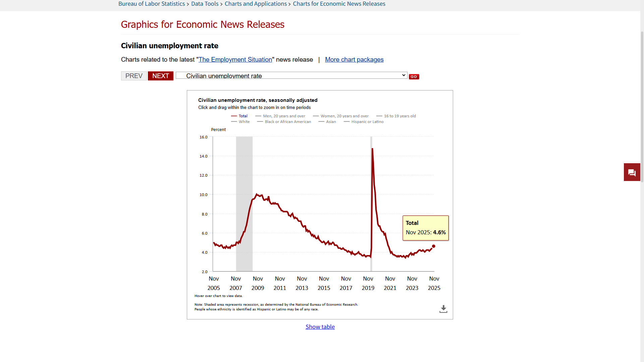Click the Nov 2025 data point marker
644x362 pixels.
433,246
